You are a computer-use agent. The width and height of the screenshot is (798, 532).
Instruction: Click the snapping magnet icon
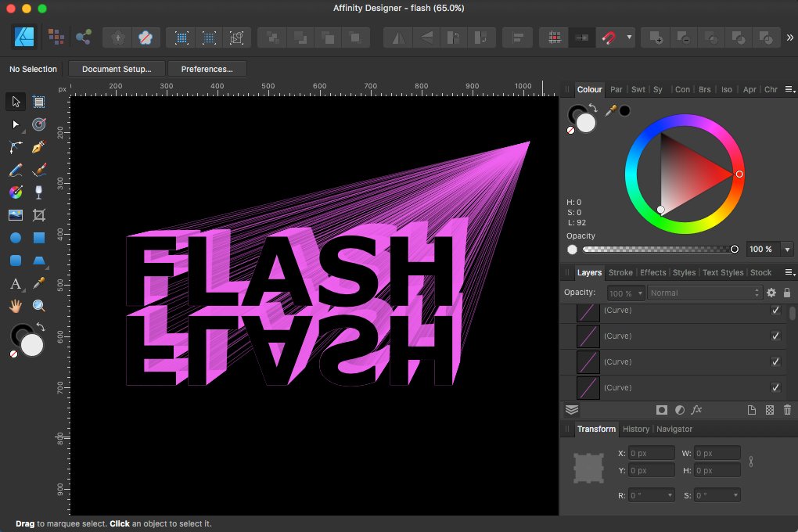(x=608, y=37)
